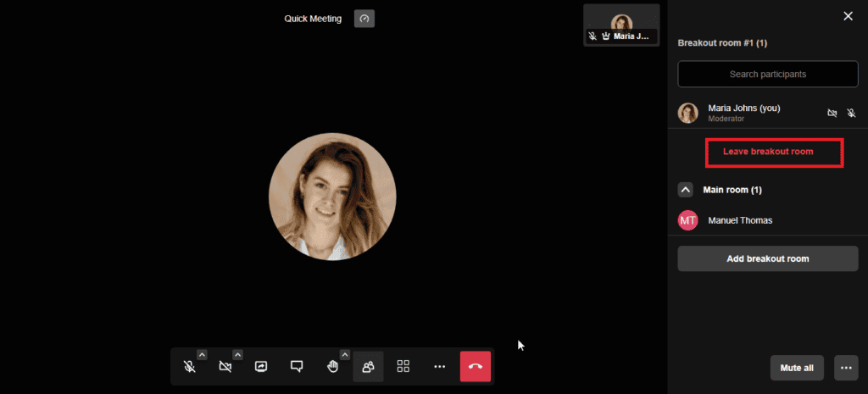Click muted mic icon beside Maria Johns
Screen dimensions: 868x394
coord(851,113)
